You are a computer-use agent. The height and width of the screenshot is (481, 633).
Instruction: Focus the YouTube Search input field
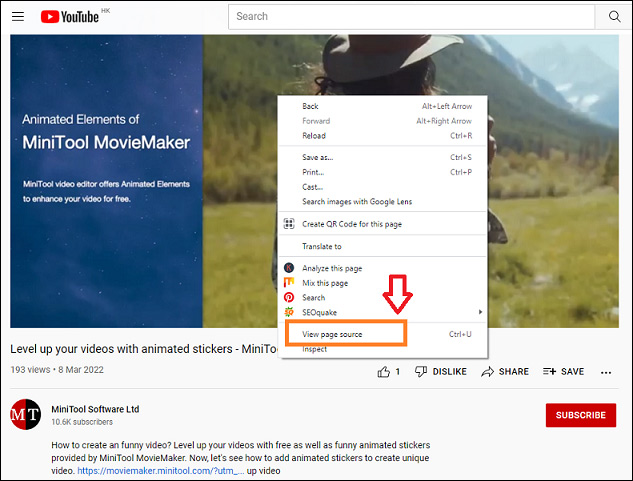(x=411, y=17)
